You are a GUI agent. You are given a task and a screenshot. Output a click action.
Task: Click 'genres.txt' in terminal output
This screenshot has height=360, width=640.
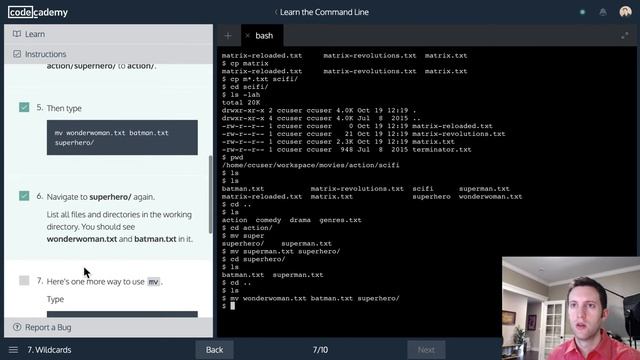coord(340,220)
